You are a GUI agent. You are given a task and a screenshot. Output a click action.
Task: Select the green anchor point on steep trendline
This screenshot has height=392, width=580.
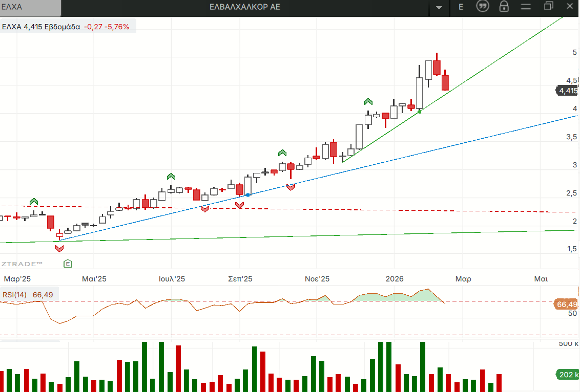point(420,112)
